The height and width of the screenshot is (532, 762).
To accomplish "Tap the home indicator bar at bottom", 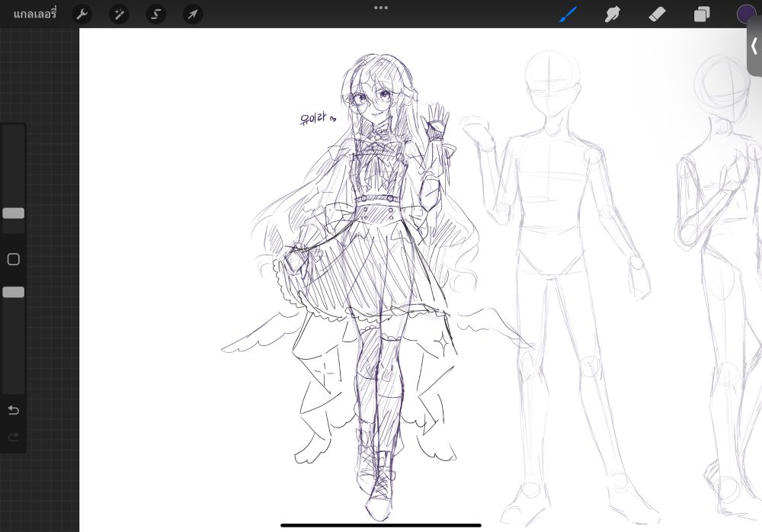I will coord(381,525).
